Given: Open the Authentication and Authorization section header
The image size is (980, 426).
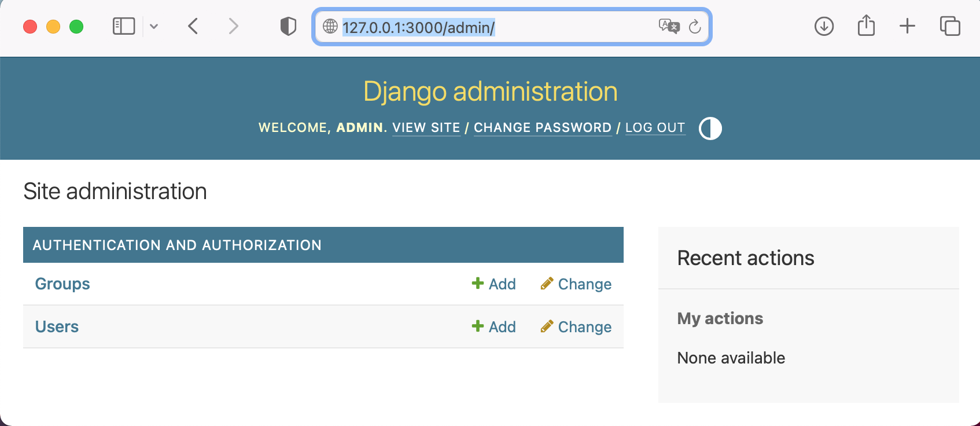Looking at the screenshot, I should [178, 245].
